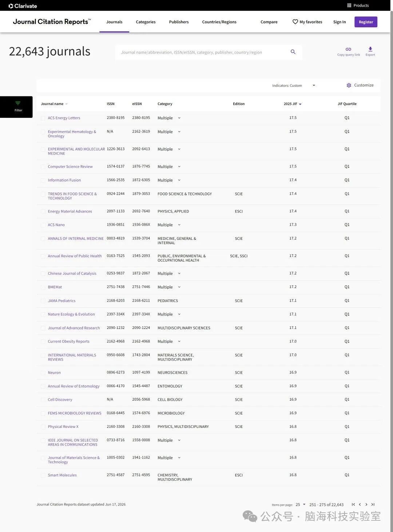The height and width of the screenshot is (532, 393).
Task: Click the Journal Citation Reports logo
Action: click(52, 22)
